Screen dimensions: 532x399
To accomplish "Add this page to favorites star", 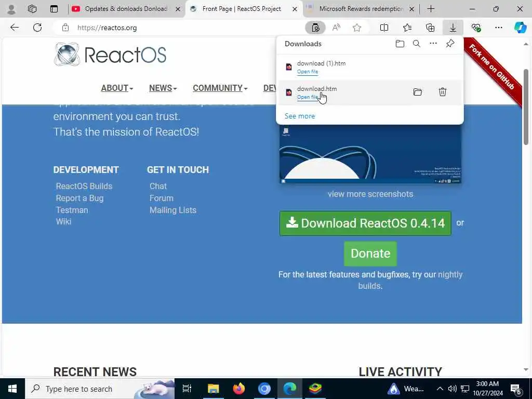I will point(356,28).
